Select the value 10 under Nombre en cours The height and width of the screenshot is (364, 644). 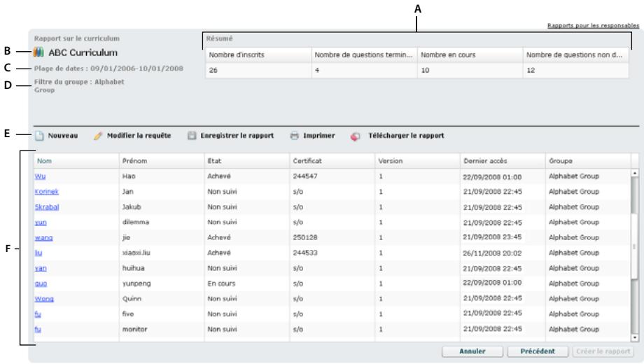click(425, 70)
